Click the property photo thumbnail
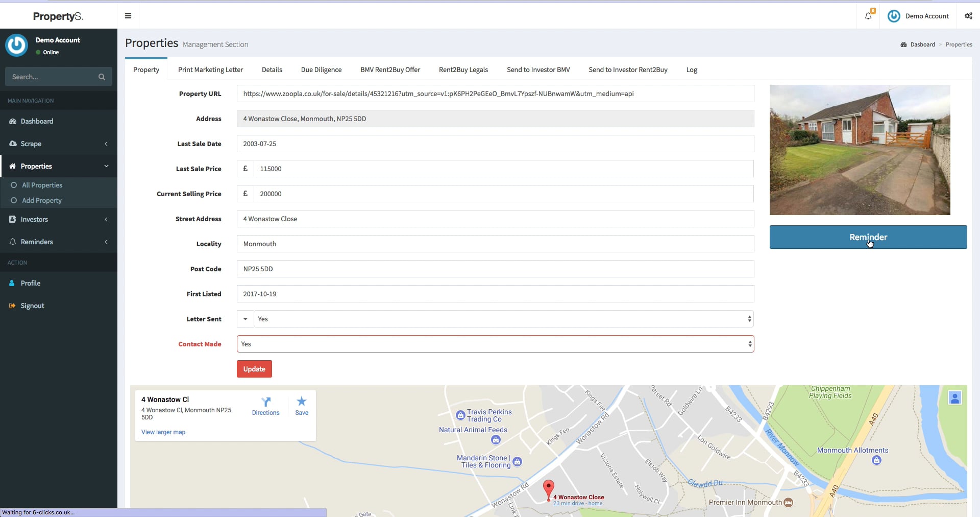 point(860,150)
